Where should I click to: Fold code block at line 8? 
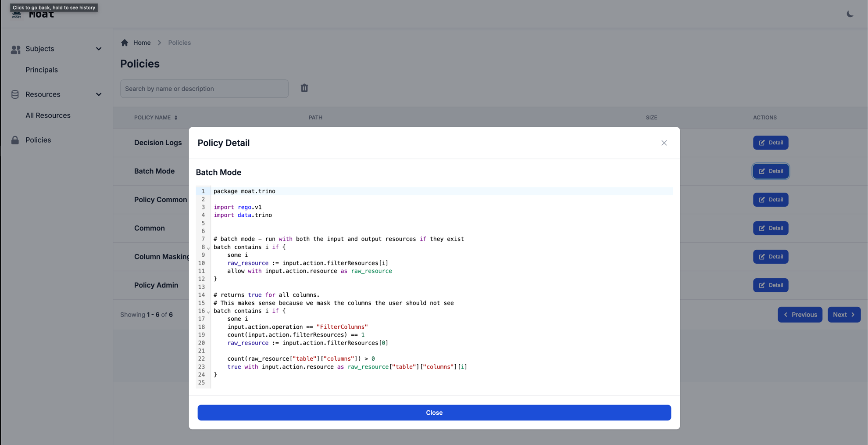(208, 248)
